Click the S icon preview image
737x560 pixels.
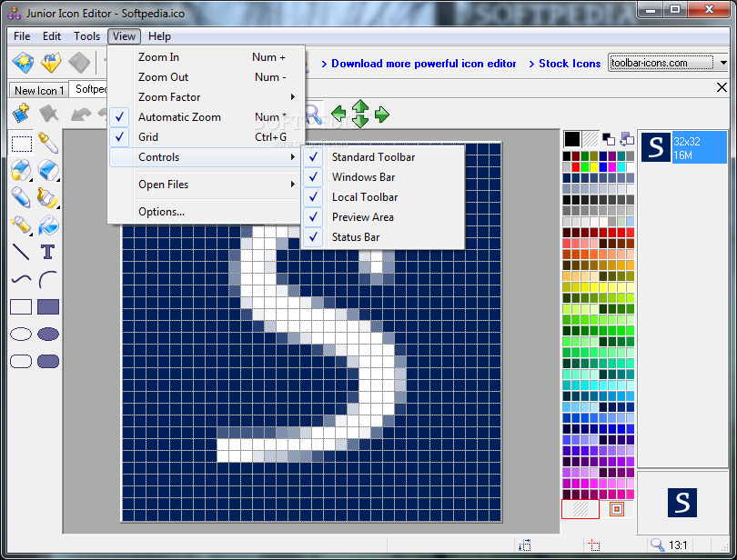pos(682,503)
